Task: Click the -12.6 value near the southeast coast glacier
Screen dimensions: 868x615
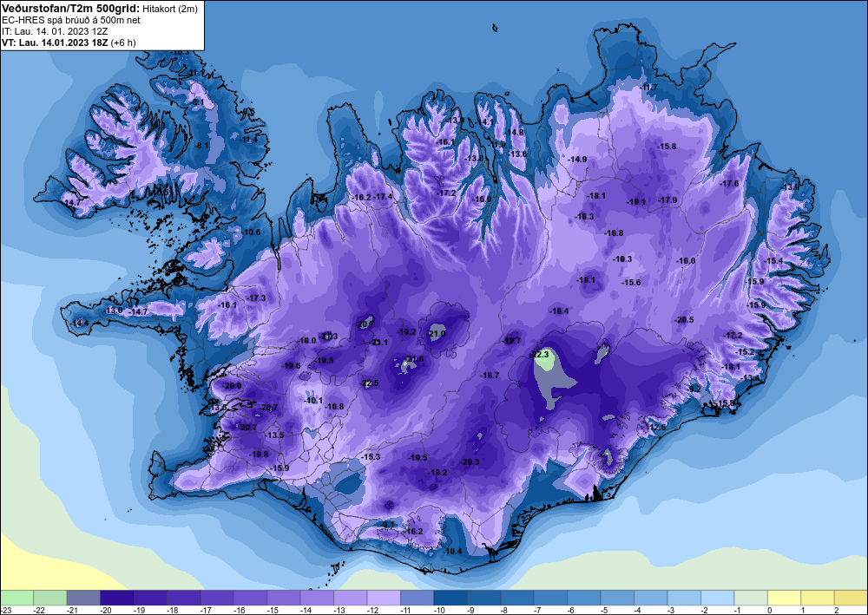Action: [x=657, y=427]
